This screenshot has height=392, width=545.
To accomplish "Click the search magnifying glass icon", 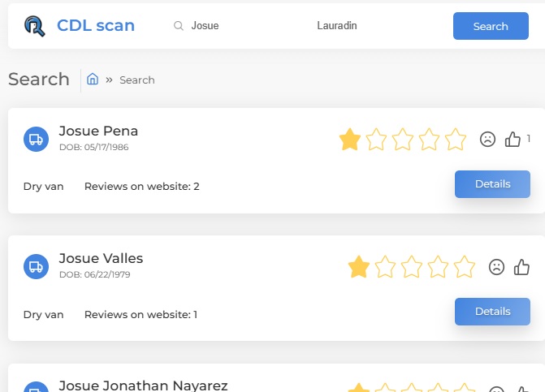I will coord(179,26).
